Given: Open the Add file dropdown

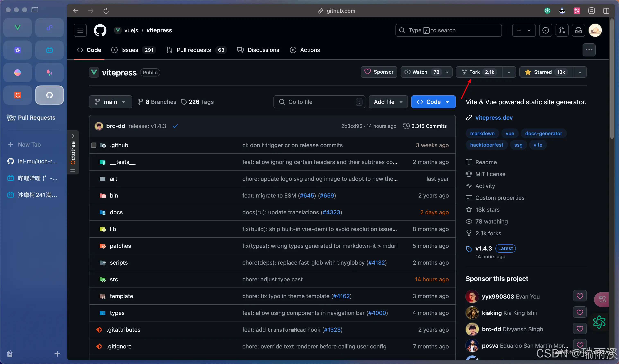Looking at the screenshot, I should (388, 102).
